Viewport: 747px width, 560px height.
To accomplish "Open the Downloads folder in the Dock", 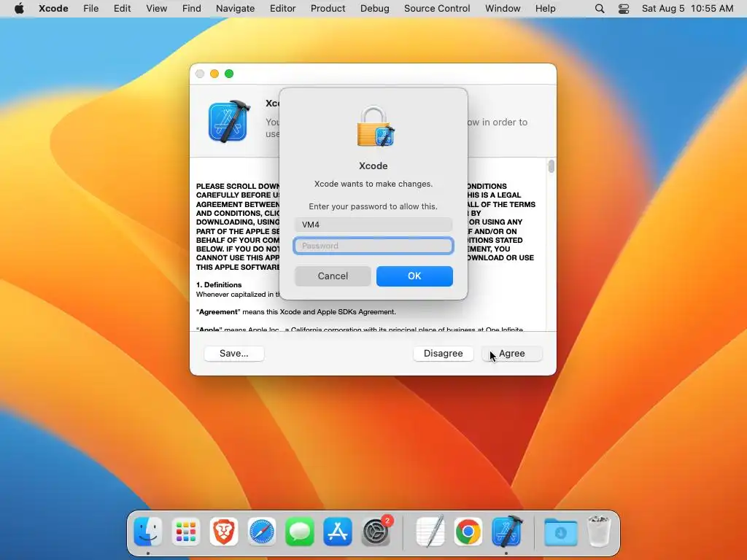I will [561, 532].
